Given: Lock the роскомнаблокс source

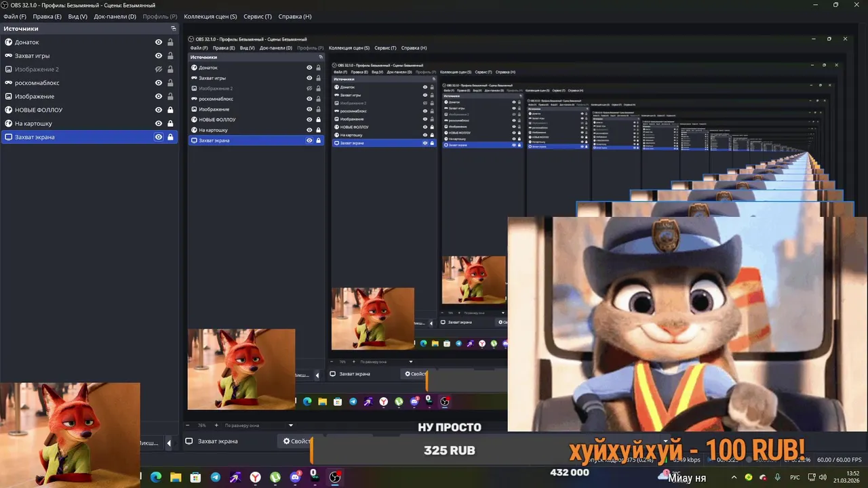Looking at the screenshot, I should click(x=170, y=83).
